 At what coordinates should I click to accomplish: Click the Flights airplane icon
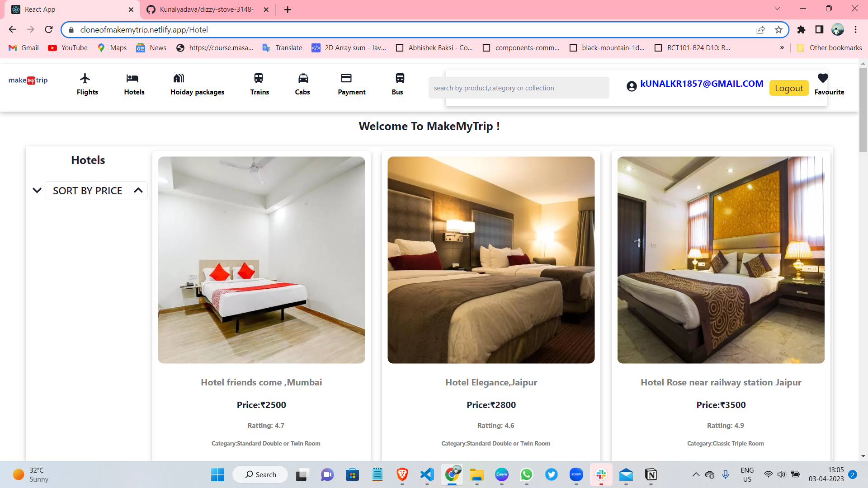pyautogui.click(x=85, y=78)
